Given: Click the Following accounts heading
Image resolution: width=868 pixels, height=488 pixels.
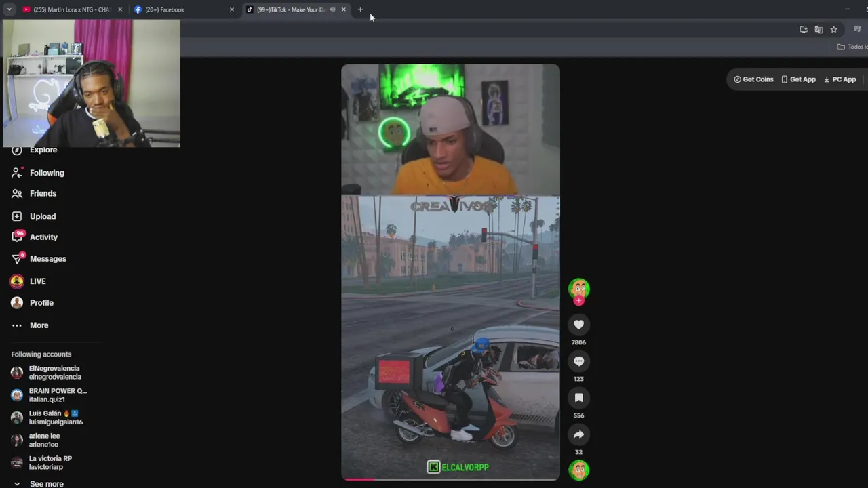Looking at the screenshot, I should tap(41, 354).
